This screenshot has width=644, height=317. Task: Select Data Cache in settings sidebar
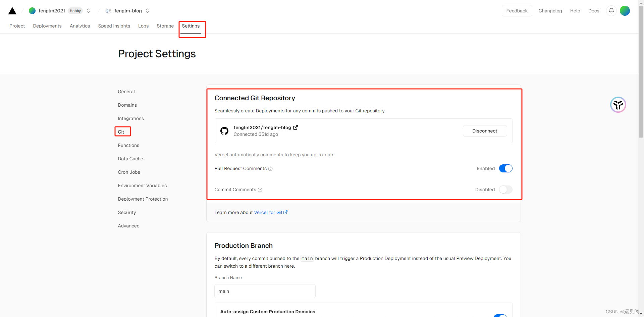click(x=130, y=159)
